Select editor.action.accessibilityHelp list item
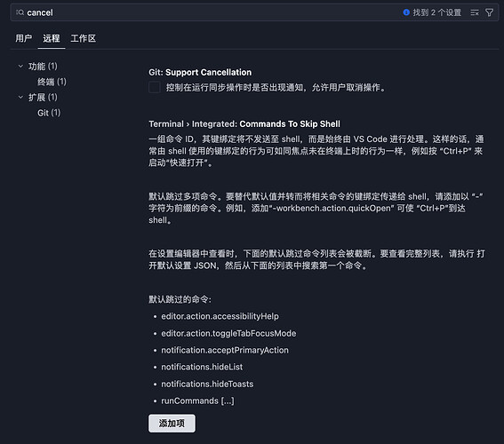This screenshot has height=444, width=504. tap(220, 316)
